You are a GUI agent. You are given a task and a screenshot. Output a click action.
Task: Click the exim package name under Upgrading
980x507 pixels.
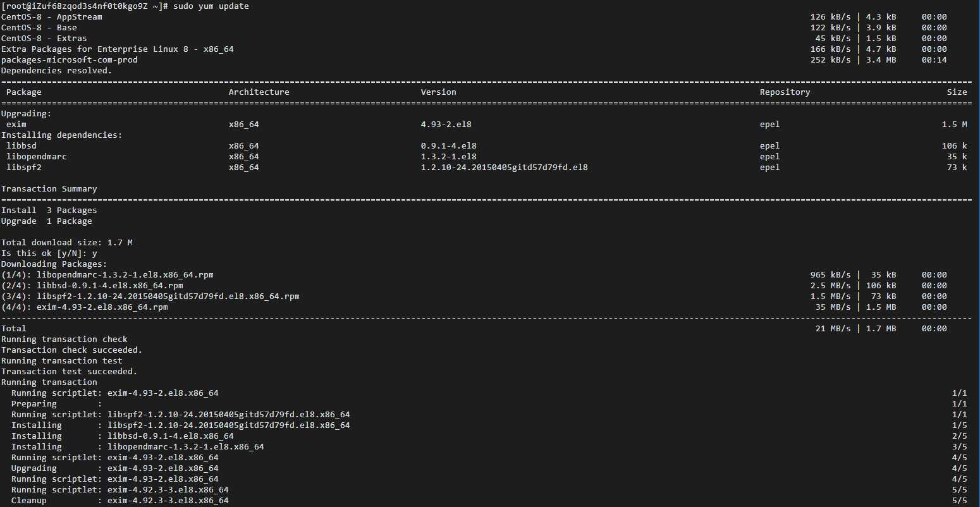point(16,125)
